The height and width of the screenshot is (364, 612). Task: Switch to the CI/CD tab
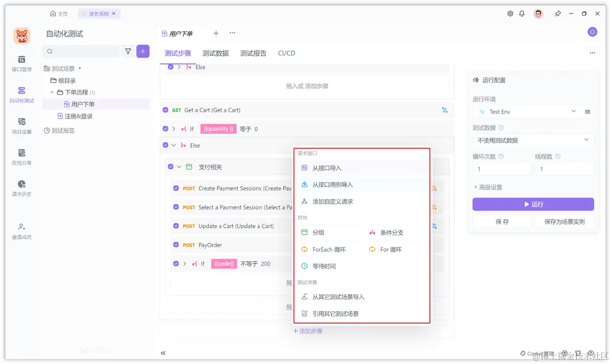[x=286, y=53]
